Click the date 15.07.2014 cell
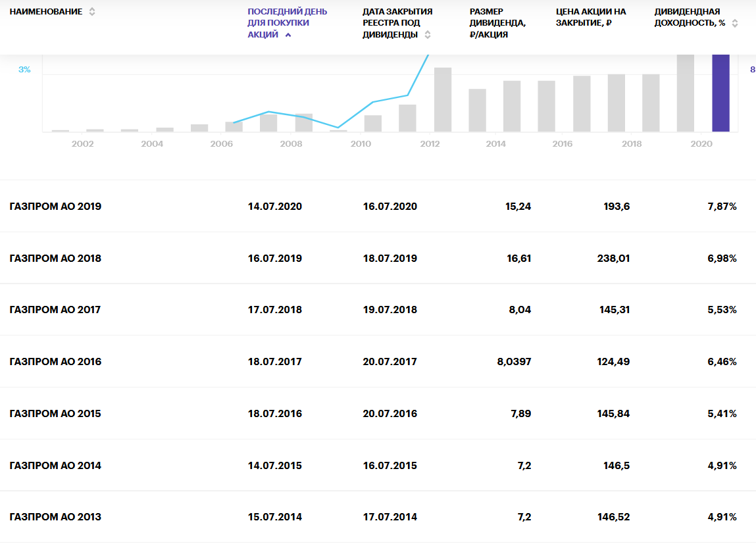The image size is (756, 548). pyautogui.click(x=275, y=517)
